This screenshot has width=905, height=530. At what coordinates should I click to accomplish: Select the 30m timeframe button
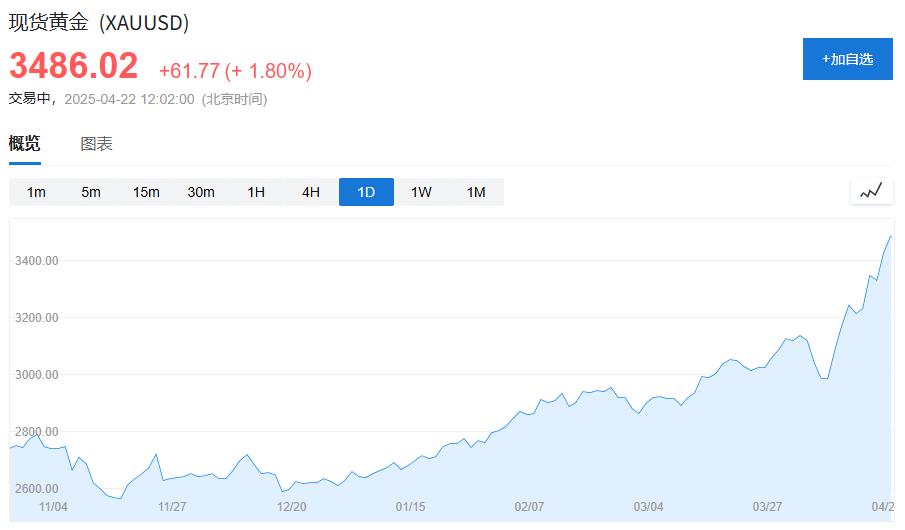coord(201,192)
